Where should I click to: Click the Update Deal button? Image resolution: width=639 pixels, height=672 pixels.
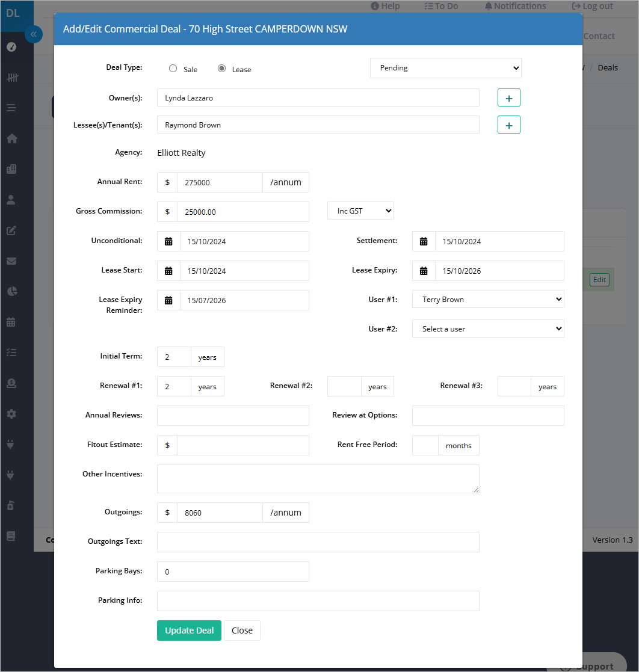[x=189, y=630]
